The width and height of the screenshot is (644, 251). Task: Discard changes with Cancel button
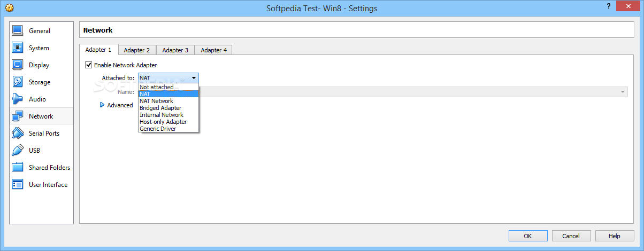pos(571,236)
